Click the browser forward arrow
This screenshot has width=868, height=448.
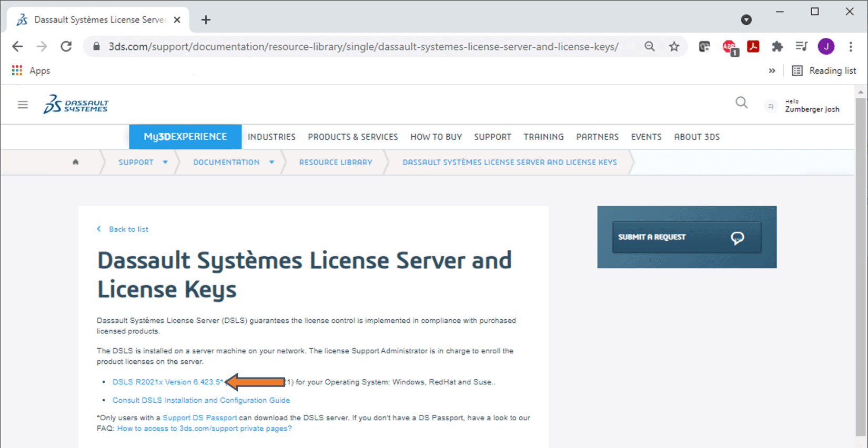[x=42, y=46]
